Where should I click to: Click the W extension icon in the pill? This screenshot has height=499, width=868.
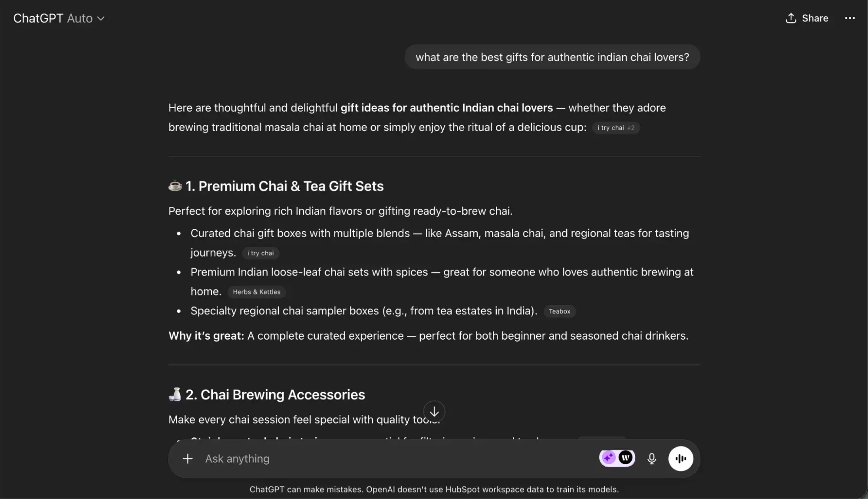625,457
